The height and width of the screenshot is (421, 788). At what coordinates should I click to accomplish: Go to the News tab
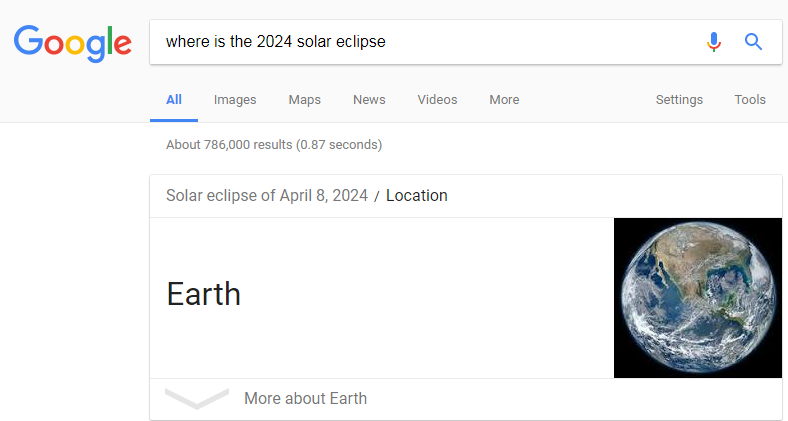[x=369, y=99]
